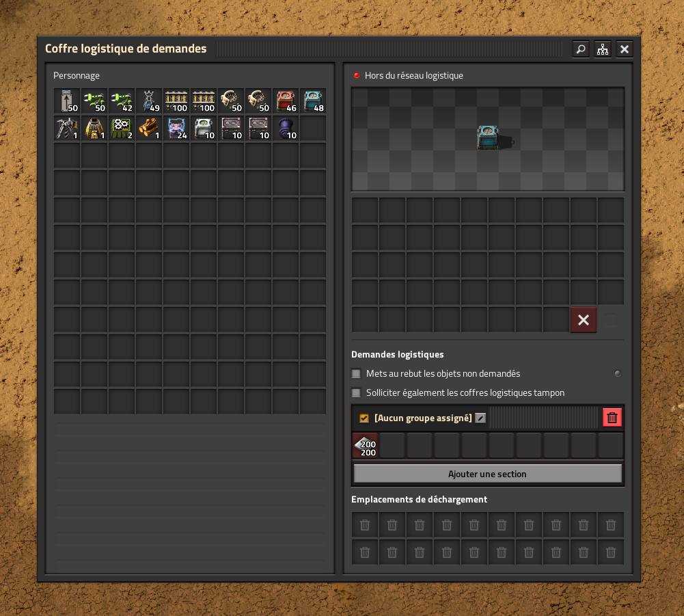Image resolution: width=684 pixels, height=616 pixels.
Task: Close the 'Coffre logistique de demandes' window
Action: coord(624,49)
